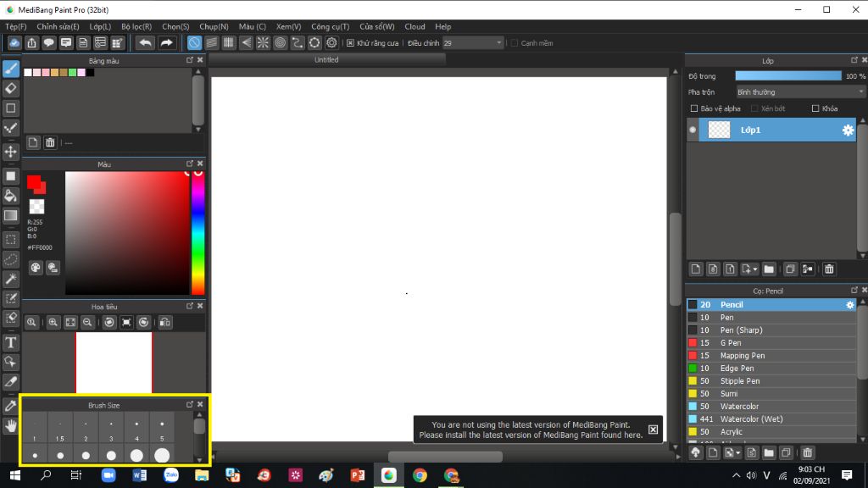
Task: Hide Lớp1 layer visibility dot
Action: click(x=693, y=130)
